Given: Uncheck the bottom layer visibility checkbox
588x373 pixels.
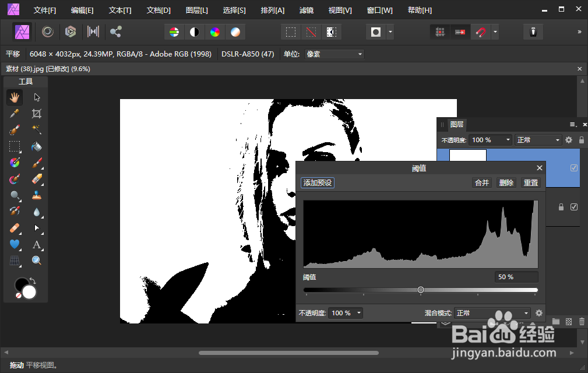Looking at the screenshot, I should [x=574, y=207].
